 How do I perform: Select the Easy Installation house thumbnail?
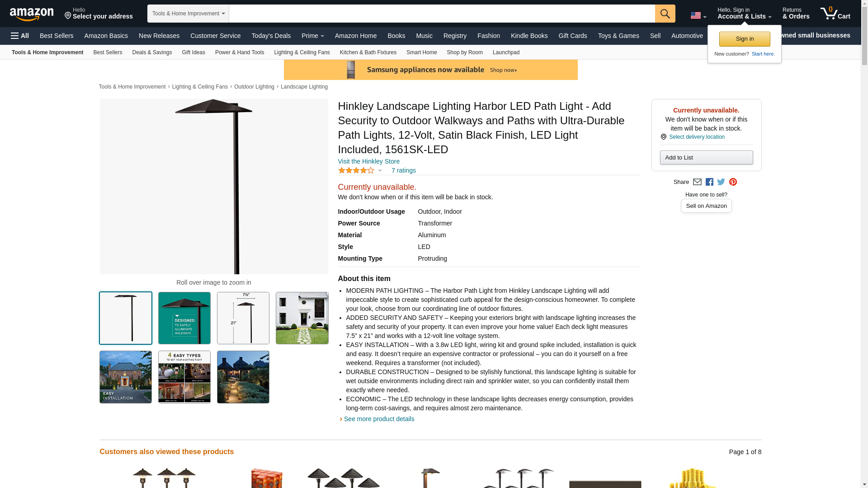126,377
